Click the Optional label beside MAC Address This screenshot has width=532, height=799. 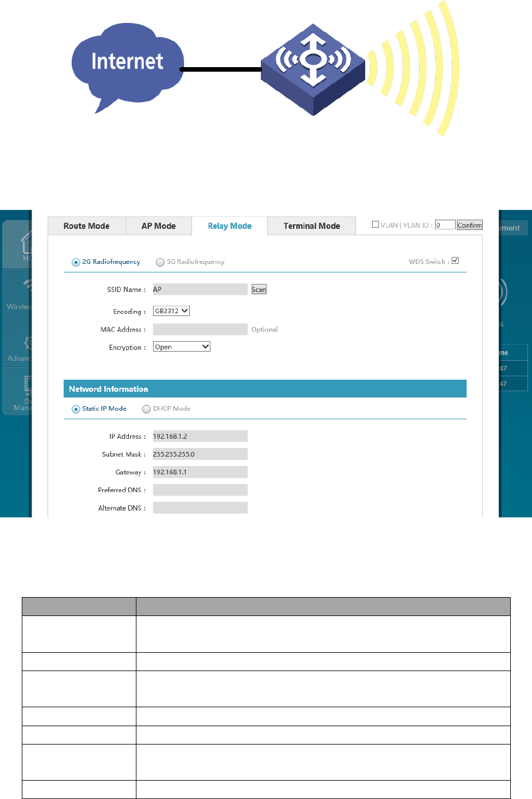(264, 329)
